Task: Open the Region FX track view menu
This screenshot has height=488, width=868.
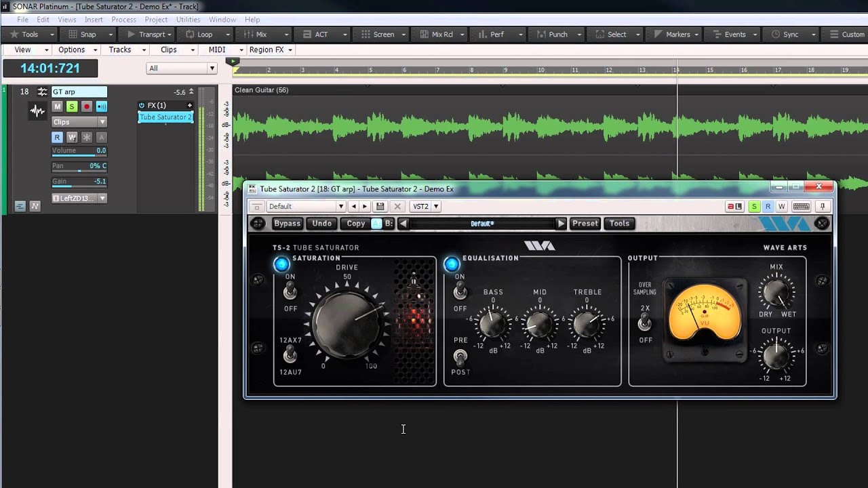Action: click(271, 49)
